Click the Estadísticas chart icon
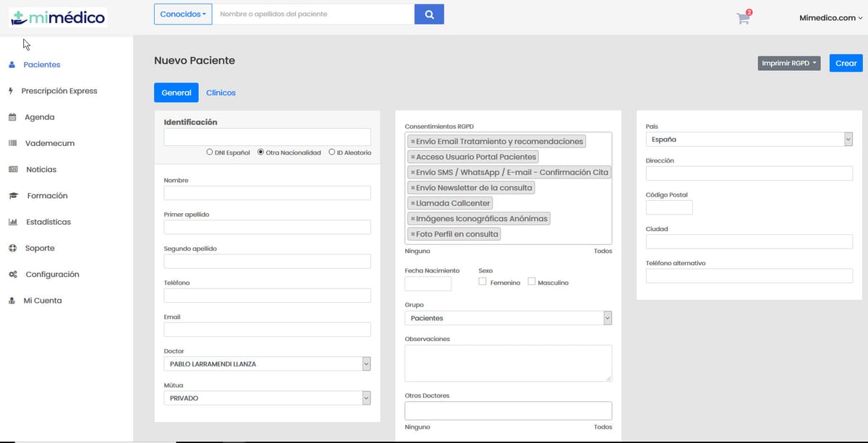 point(12,222)
